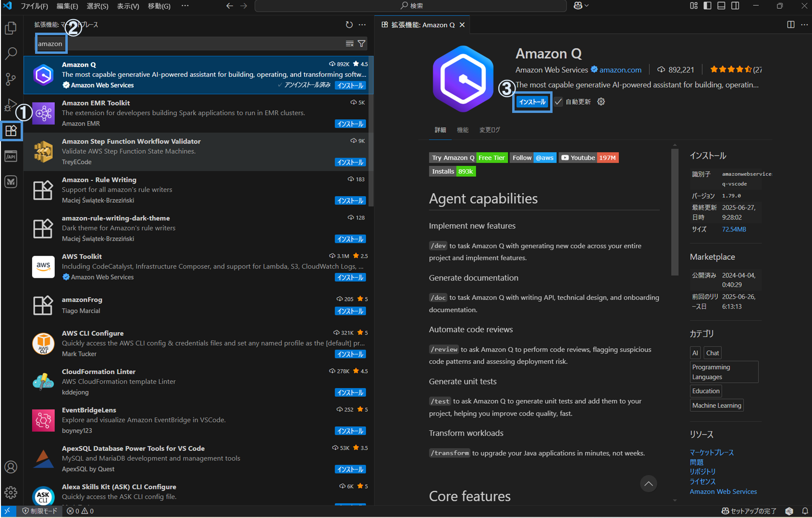Select the Chat category tag
Screen dimensions: 812x518
click(713, 353)
